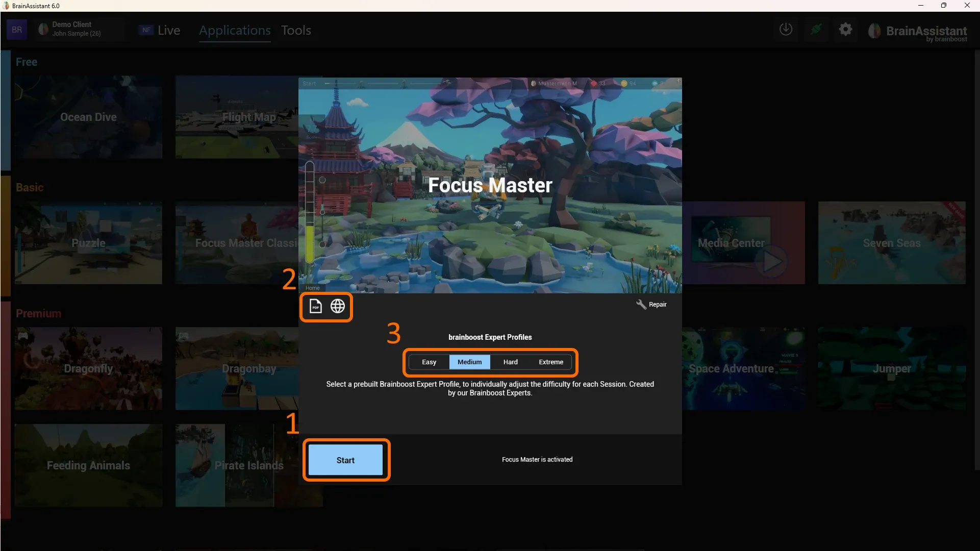Open the Flight Map application tile
The width and height of the screenshot is (980, 551).
(x=237, y=117)
